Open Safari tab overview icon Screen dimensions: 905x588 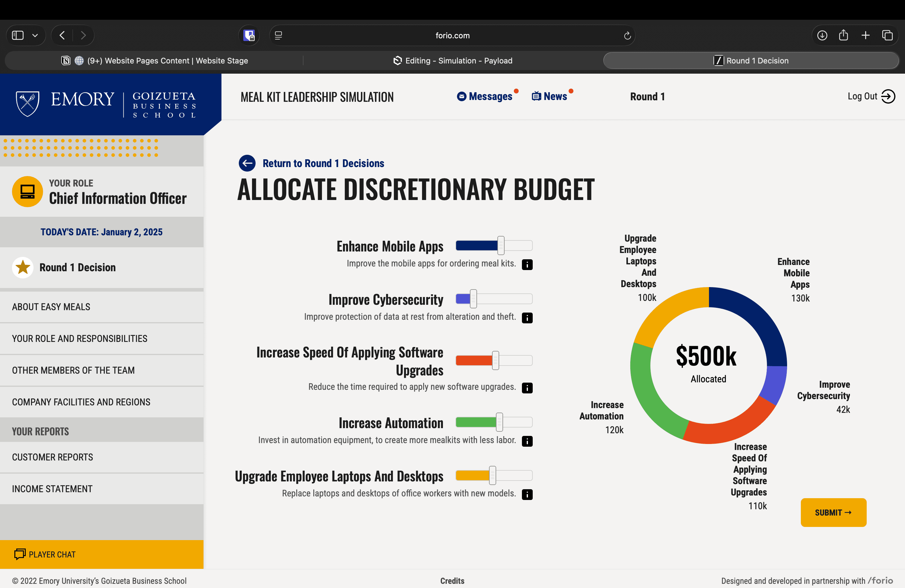coord(887,35)
